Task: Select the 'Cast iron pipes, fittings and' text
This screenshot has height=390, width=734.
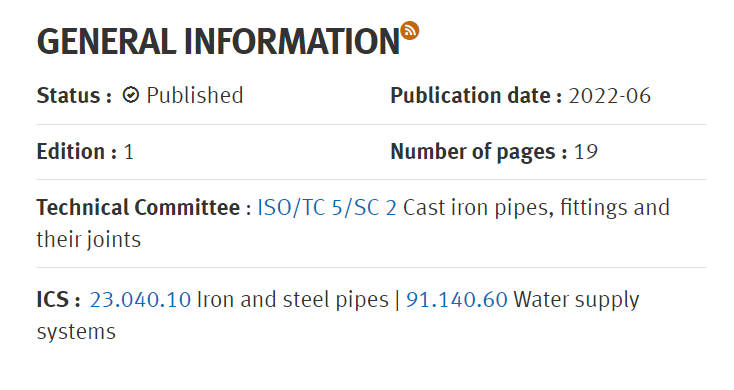Action: pyautogui.click(x=536, y=207)
